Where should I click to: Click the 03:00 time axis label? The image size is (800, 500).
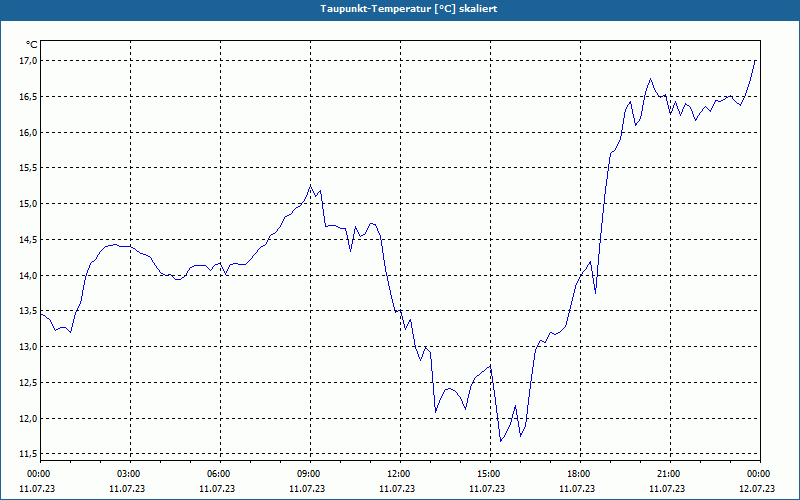pos(128,474)
